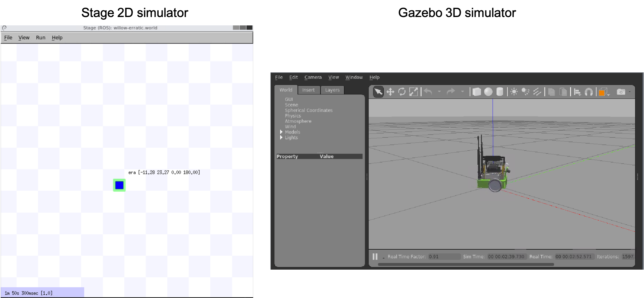
Task: Expand the Models tree item
Action: coord(281,132)
